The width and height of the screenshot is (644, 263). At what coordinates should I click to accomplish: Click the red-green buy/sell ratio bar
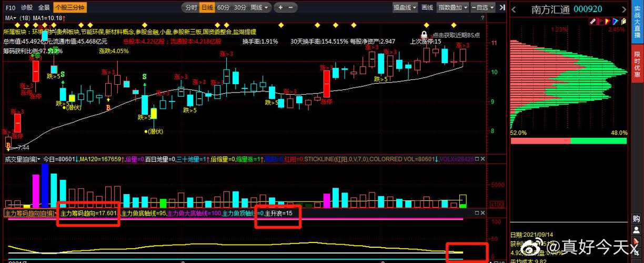pyautogui.click(x=568, y=141)
